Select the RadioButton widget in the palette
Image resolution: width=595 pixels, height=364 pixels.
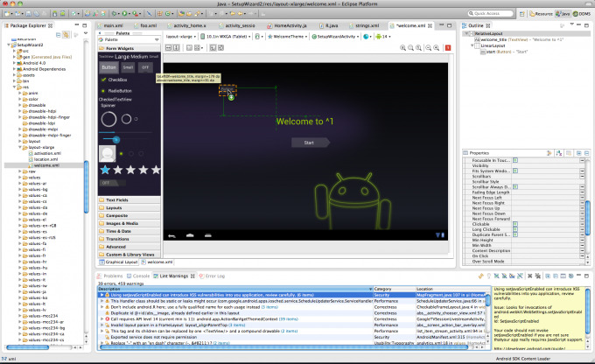pyautogui.click(x=115, y=89)
